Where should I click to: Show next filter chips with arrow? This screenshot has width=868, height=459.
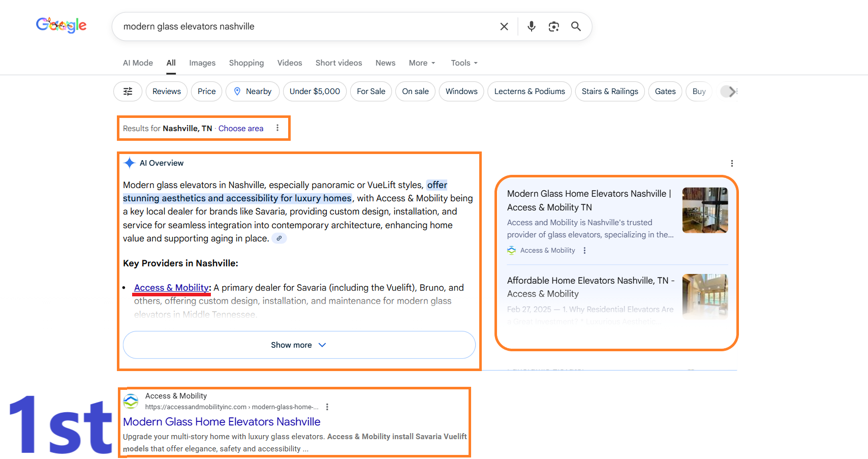[x=731, y=91]
